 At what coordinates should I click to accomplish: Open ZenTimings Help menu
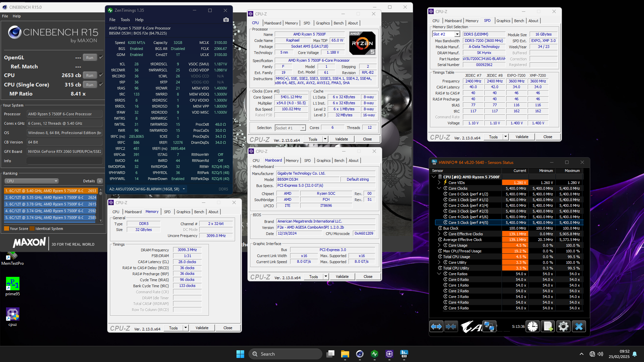coord(139,20)
